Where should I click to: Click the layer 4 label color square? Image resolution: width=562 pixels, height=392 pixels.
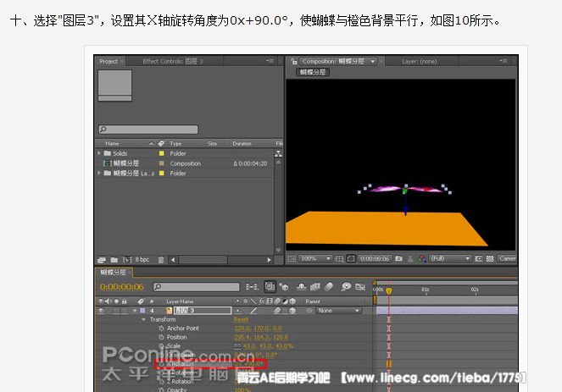142,311
